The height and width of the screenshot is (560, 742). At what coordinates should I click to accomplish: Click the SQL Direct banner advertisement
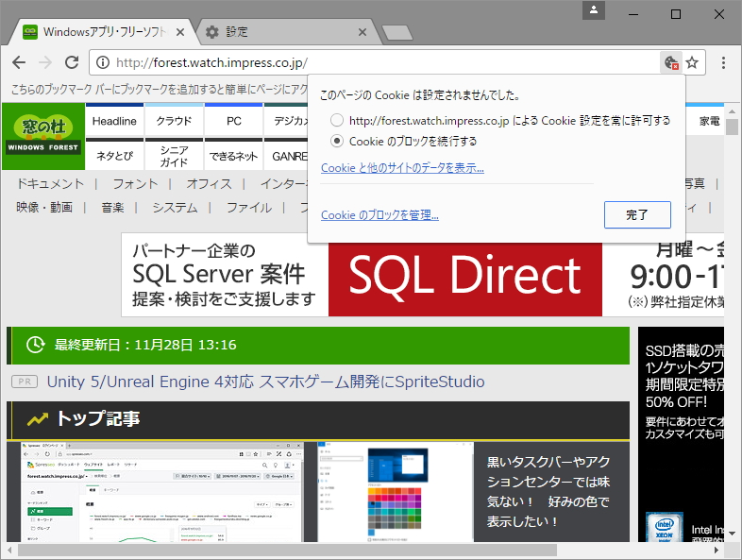(422, 275)
